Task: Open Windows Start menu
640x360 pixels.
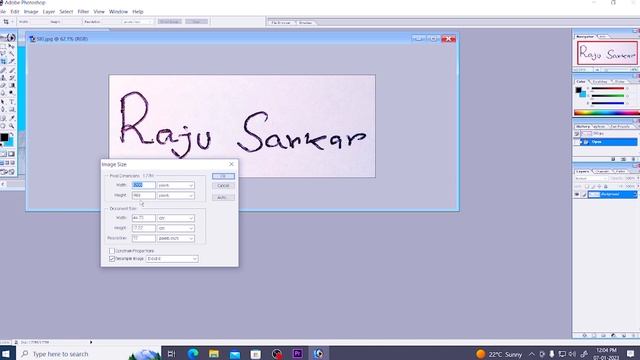Action: point(6,353)
